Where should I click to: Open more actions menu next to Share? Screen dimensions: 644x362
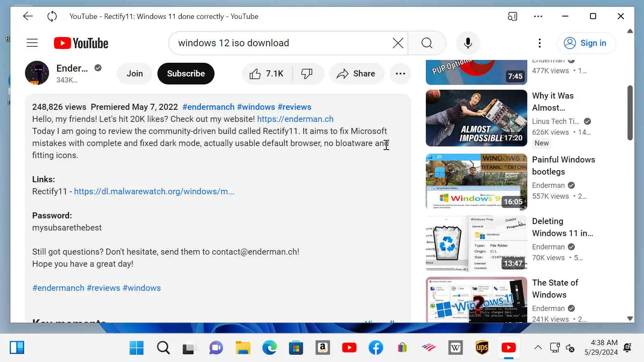400,74
